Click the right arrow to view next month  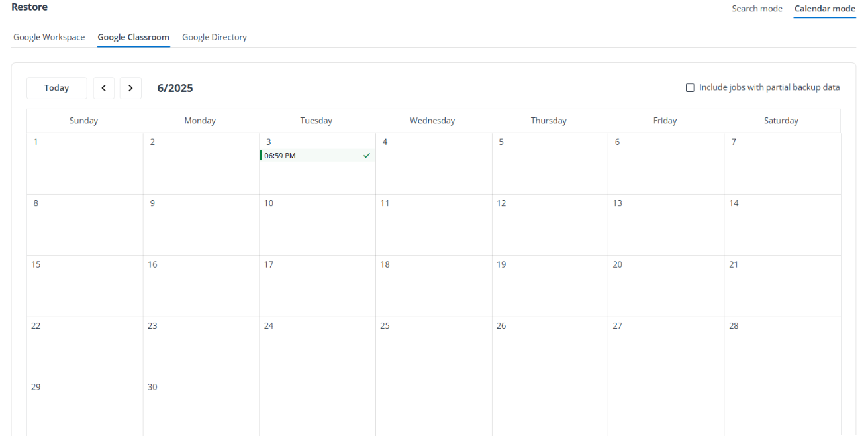pyautogui.click(x=130, y=87)
